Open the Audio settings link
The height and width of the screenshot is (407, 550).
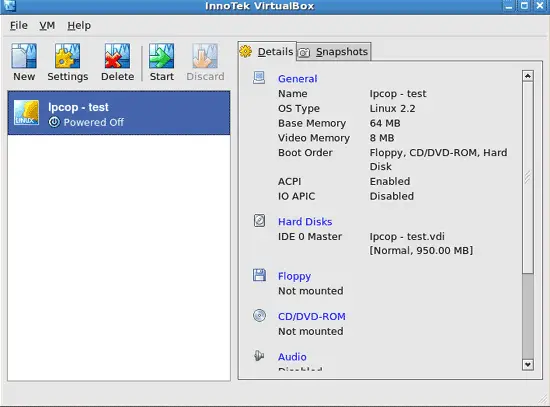click(292, 357)
